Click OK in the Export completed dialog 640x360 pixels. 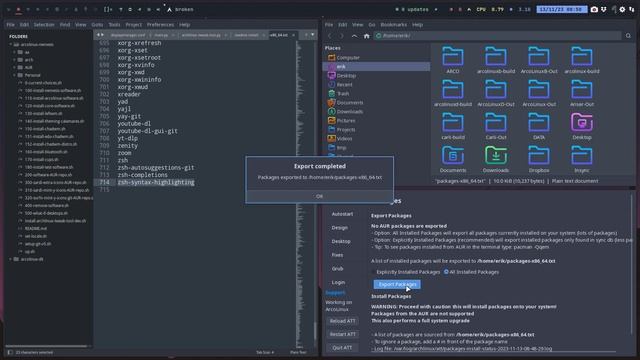tap(319, 196)
